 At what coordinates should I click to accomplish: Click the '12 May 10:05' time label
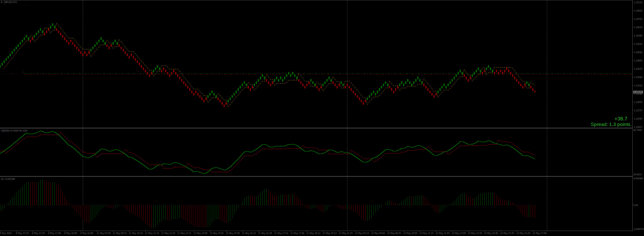[x=410, y=233]
